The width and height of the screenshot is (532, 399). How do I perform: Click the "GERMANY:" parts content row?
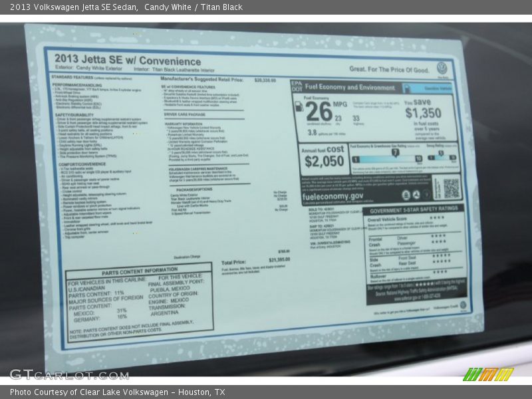[100, 319]
